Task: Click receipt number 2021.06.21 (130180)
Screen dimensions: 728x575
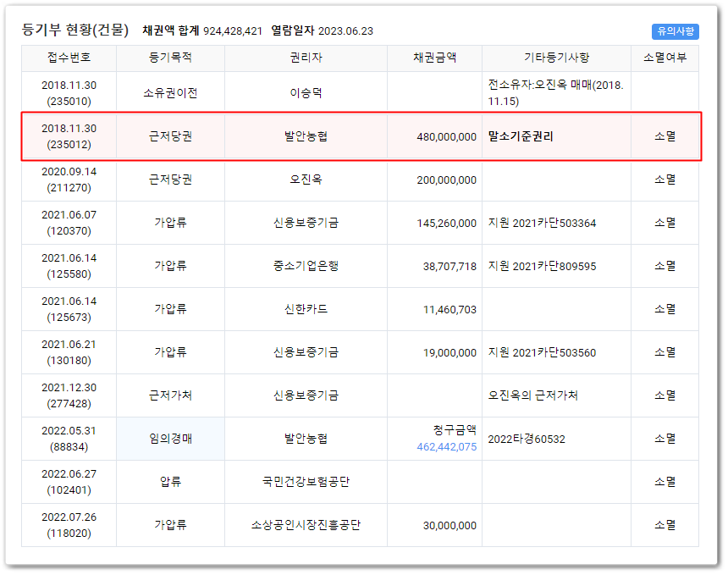Action: click(x=69, y=352)
